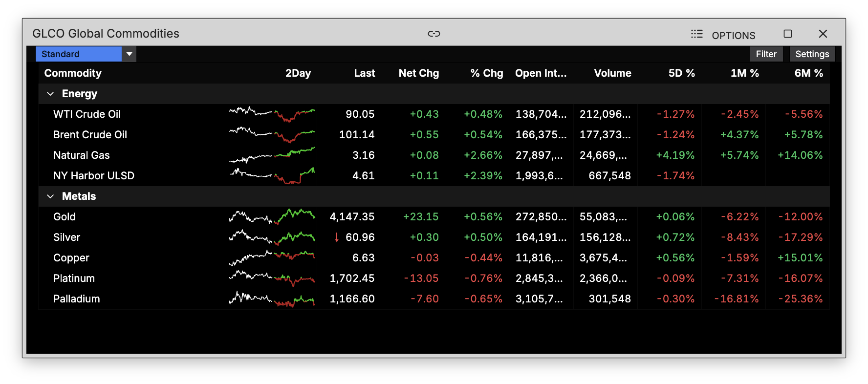Open the WTI Crude Oil 2Day sparkline
The height and width of the screenshot is (384, 868).
(x=272, y=114)
